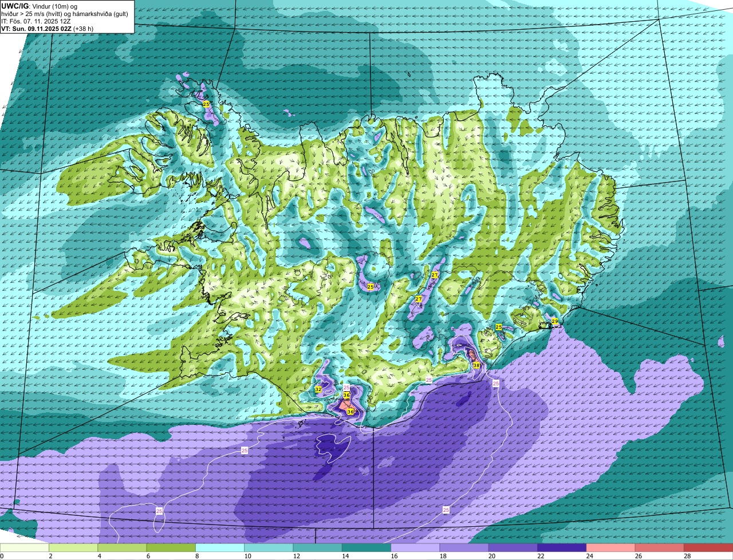
Task: Select the 8–10 m/s light cyan legend swatch
Action: click(x=220, y=548)
